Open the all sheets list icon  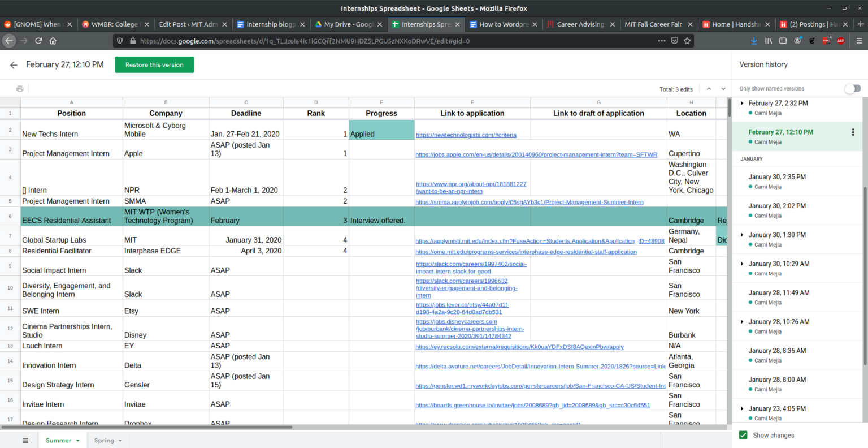[25, 441]
